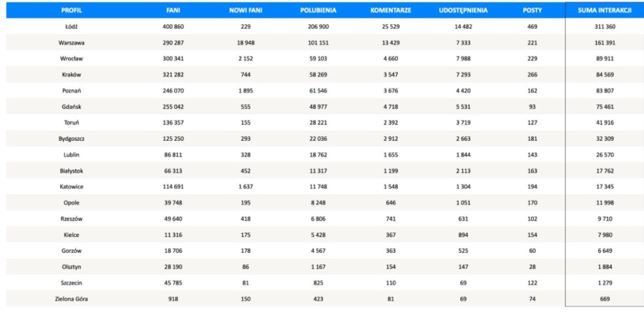Click the Bydgoszcz profile name
Viewport: 644px width, 312px height.
click(72, 138)
